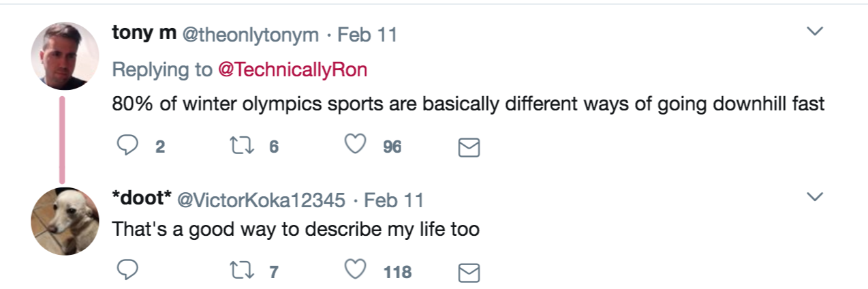The image size is (868, 289).
Task: Open the more-options chevron on tony m's tweet
Action: pos(815,31)
